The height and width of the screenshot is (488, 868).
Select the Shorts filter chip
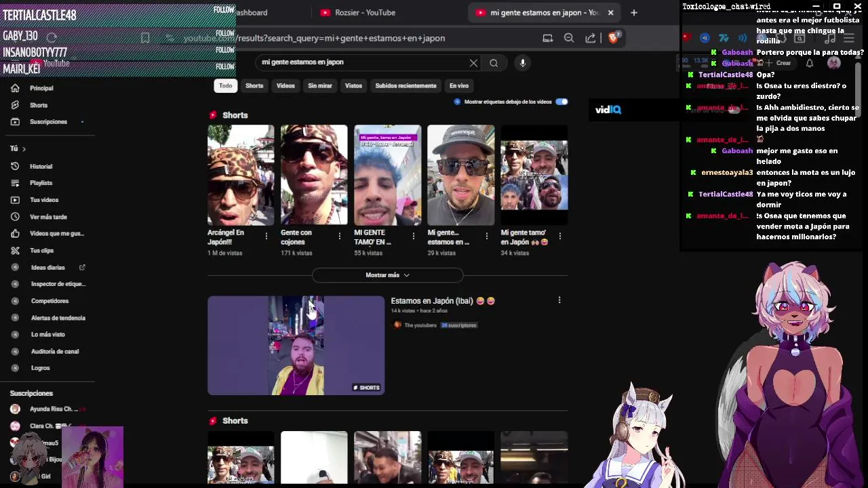(254, 85)
